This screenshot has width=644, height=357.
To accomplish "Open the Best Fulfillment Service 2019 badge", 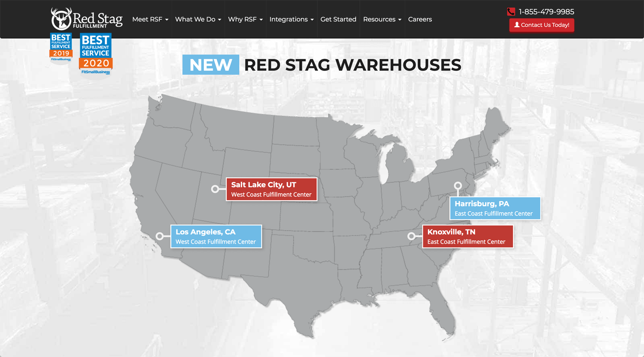I will (61, 48).
